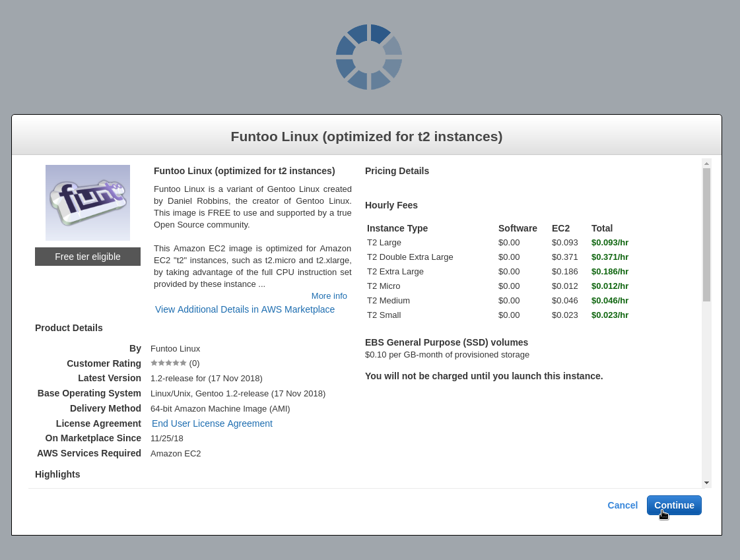Click the dialog's vertical scrollbar thumb
740x560 pixels.
tap(706, 235)
